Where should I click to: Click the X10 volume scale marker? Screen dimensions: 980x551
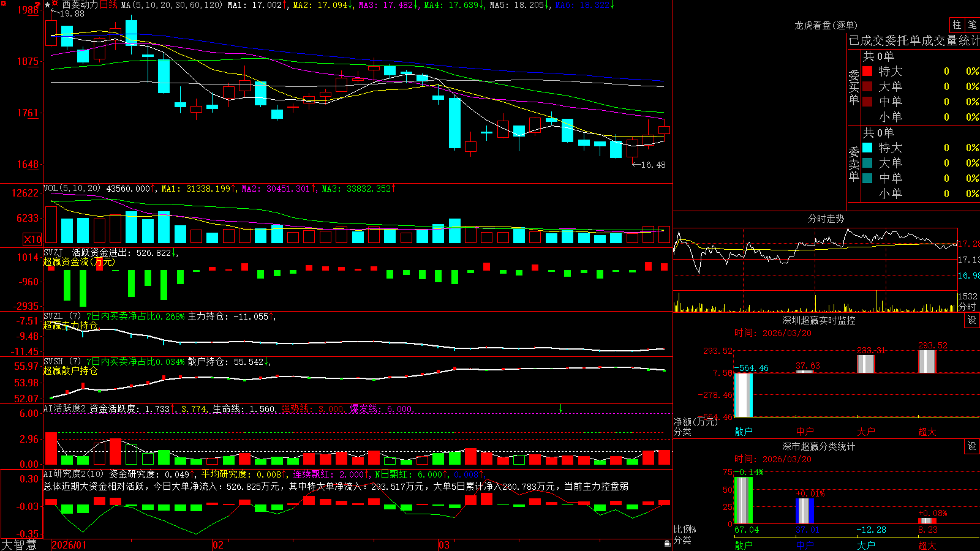[32, 239]
